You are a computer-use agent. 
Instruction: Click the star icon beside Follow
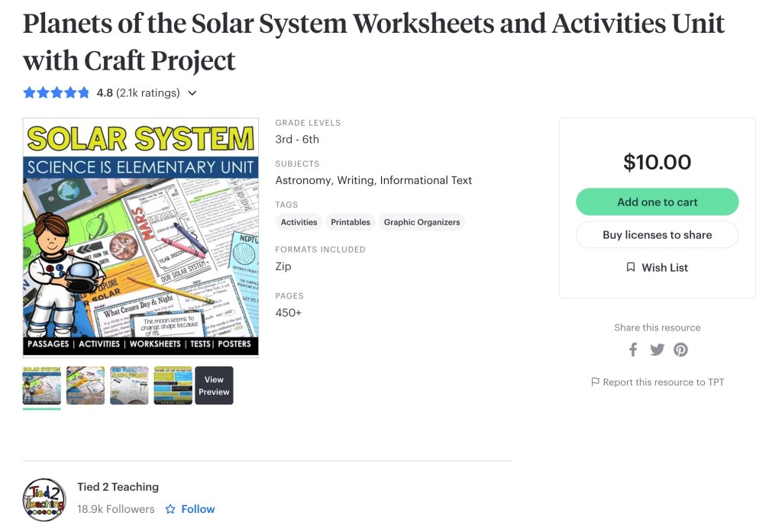[x=170, y=509]
